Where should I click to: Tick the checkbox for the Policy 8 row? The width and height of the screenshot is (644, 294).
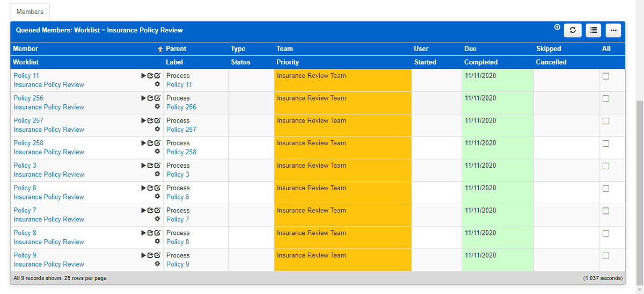click(606, 233)
